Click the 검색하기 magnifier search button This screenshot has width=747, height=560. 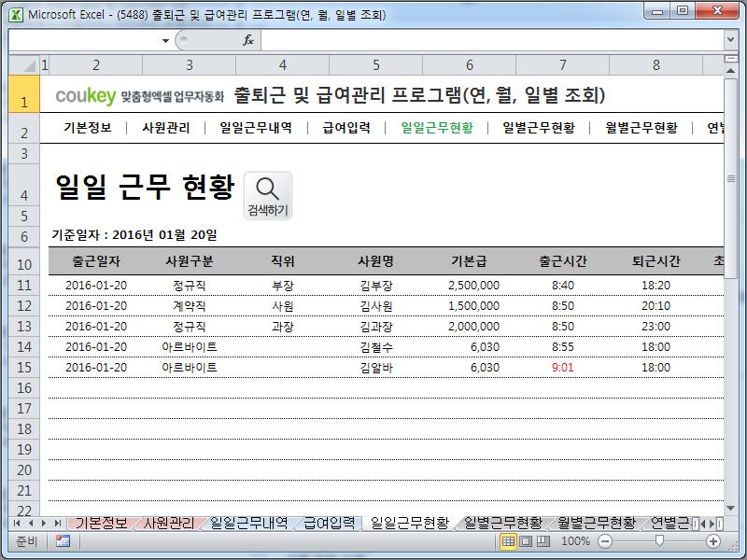click(268, 196)
